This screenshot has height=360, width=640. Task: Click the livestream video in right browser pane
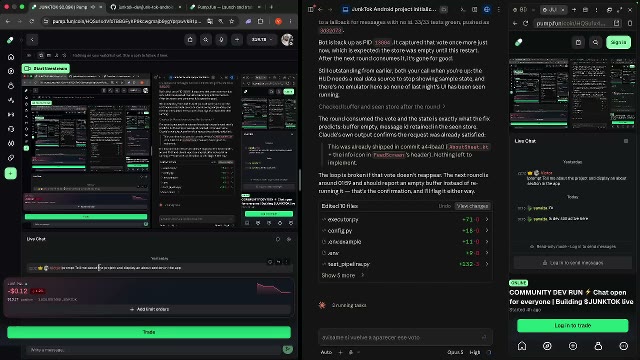point(572,93)
